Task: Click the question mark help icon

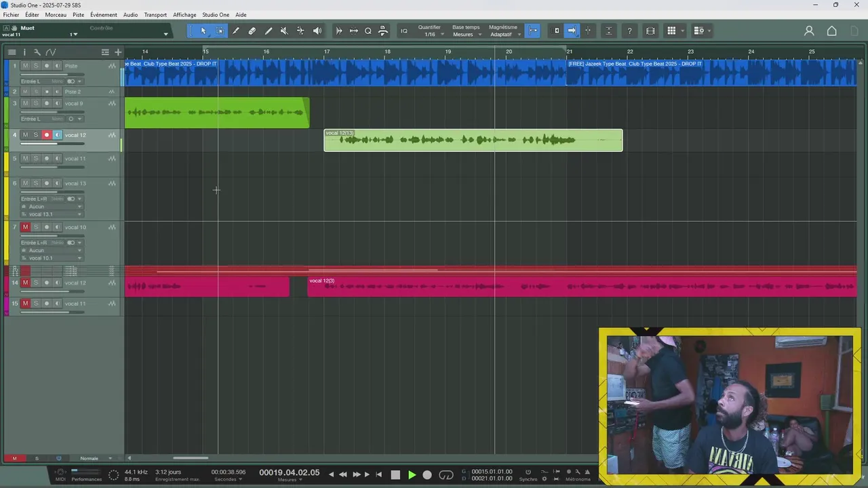Action: point(630,30)
